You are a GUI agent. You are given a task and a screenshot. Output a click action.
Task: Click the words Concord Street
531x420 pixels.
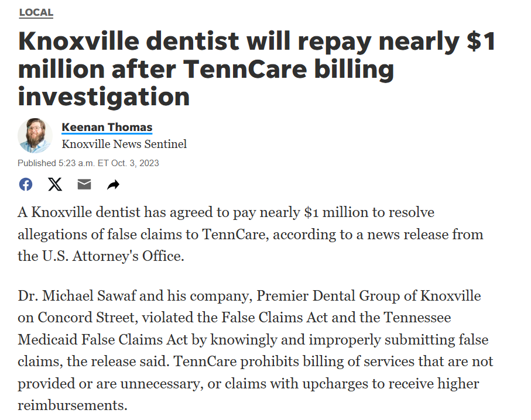pyautogui.click(x=88, y=318)
